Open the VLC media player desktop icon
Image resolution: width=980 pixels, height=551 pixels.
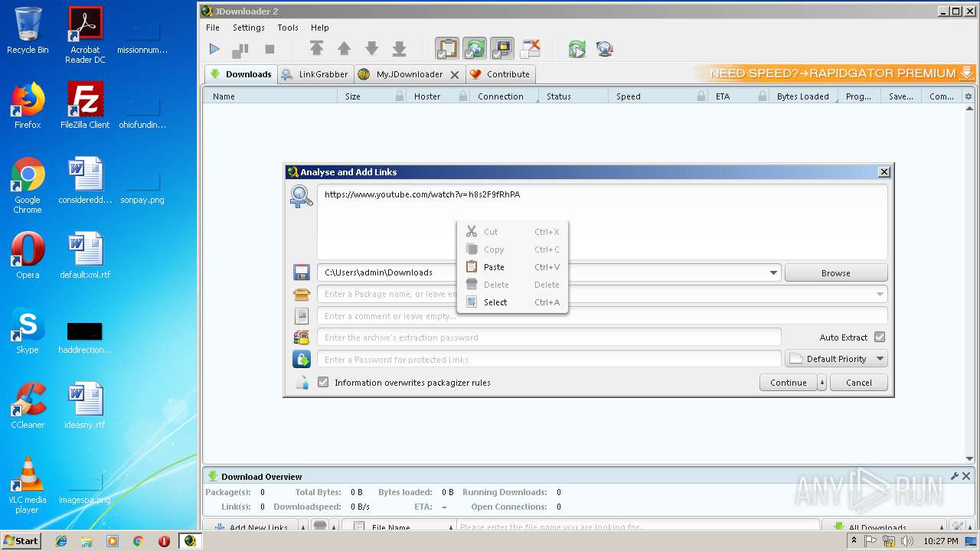[x=28, y=486]
